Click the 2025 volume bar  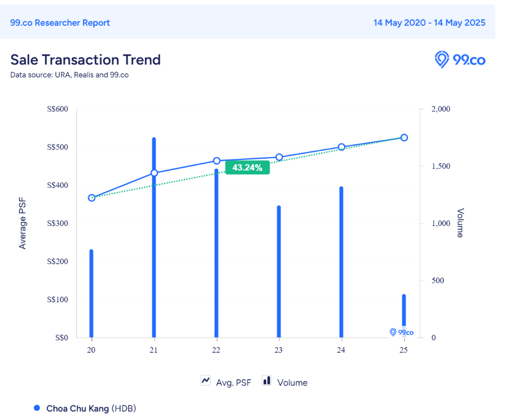click(x=403, y=308)
